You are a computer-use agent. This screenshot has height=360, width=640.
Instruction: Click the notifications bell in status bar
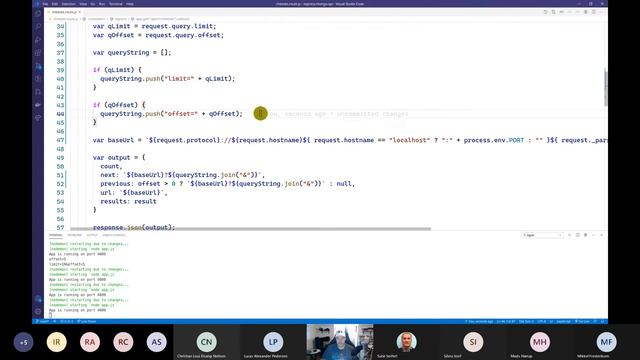click(x=602, y=322)
